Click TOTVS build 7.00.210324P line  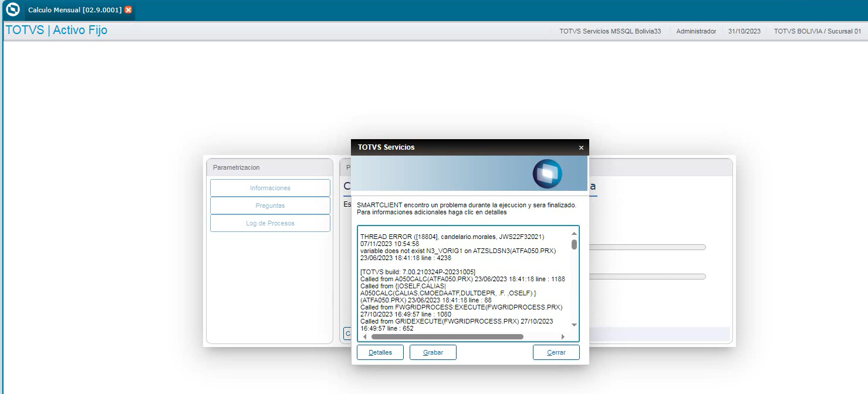pos(418,272)
